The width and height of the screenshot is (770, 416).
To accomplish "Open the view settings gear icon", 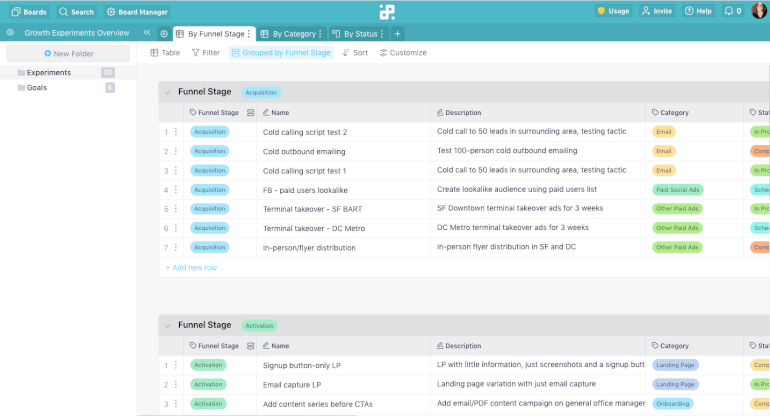I will click(164, 34).
